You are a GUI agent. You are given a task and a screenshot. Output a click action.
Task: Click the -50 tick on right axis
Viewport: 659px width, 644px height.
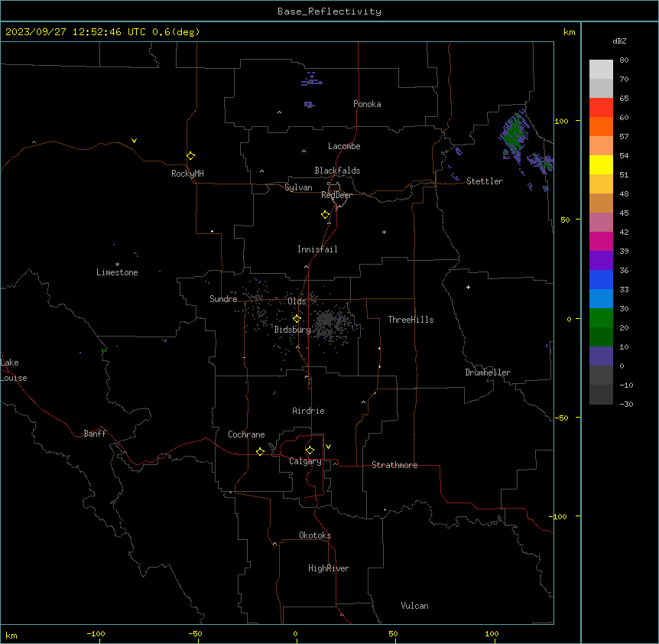pyautogui.click(x=562, y=418)
